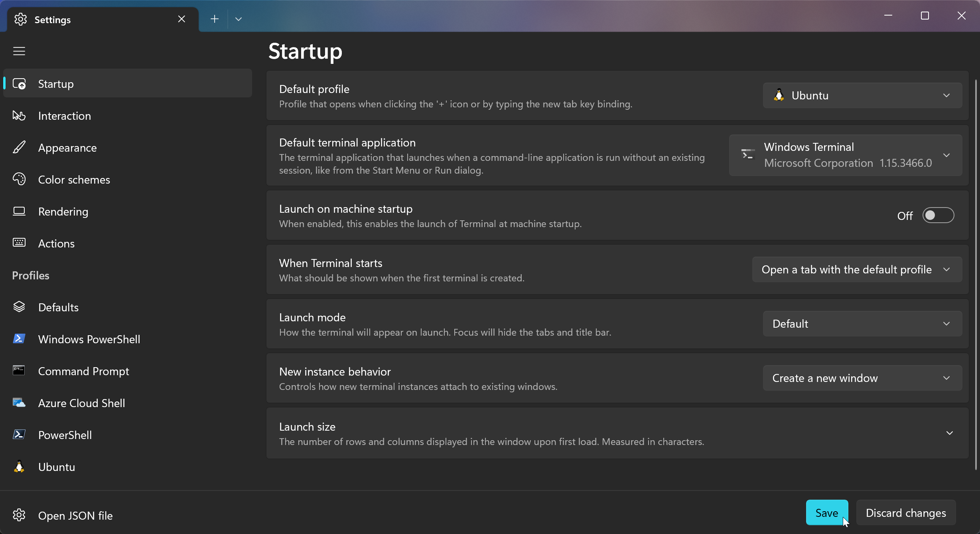Discard changes to settings
The image size is (980, 534).
[x=905, y=512]
